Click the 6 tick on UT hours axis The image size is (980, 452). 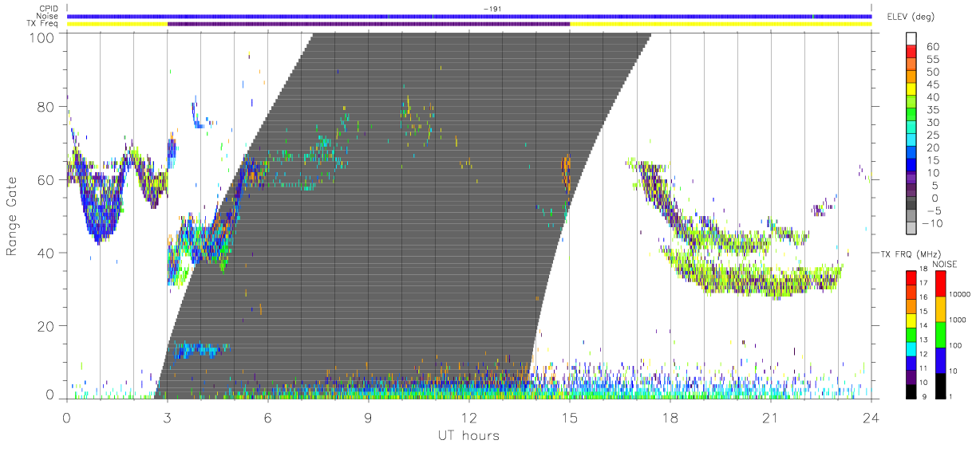coord(268,417)
